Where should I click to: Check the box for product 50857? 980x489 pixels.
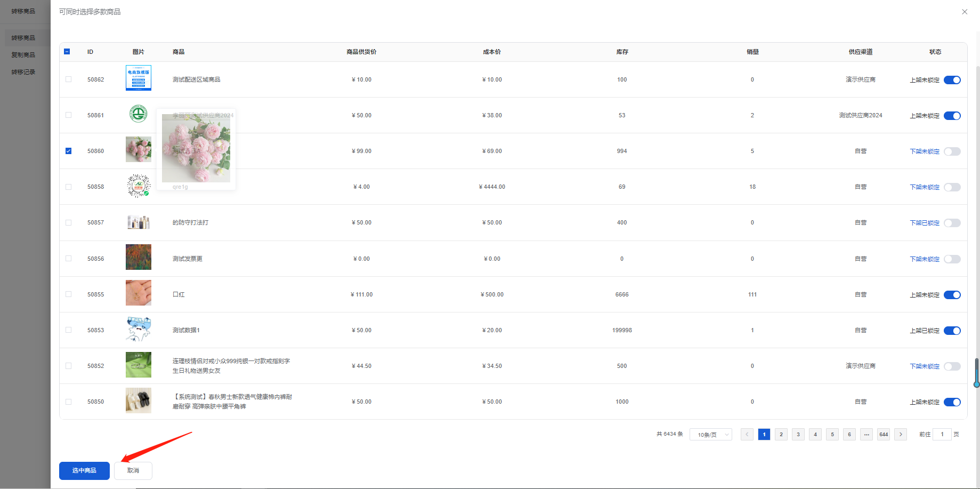[x=68, y=222]
